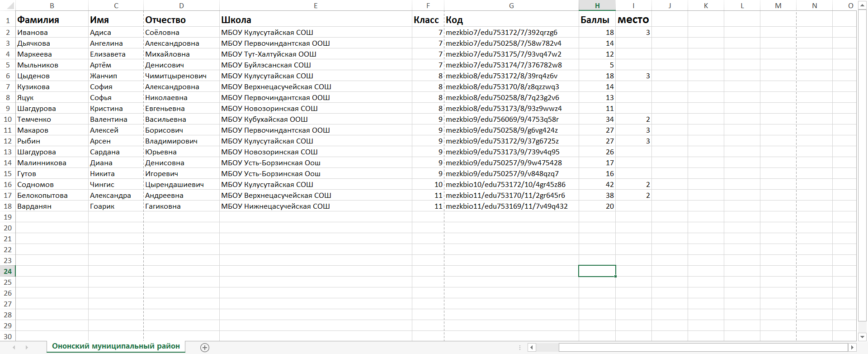Select name cell 'Гоарик'
This screenshot has height=354, width=868.
click(116, 206)
